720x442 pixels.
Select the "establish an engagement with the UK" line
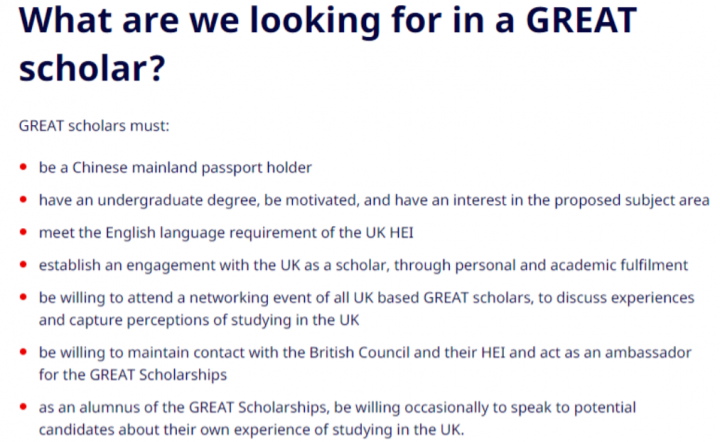pos(364,265)
